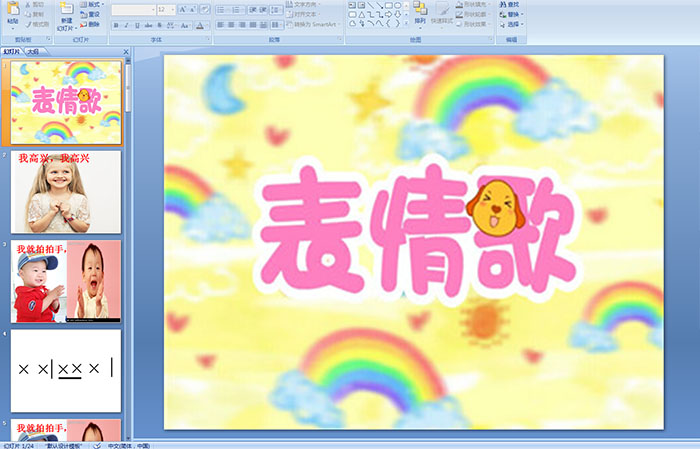Viewport: 700px width, 449px height.
Task: Clear all text formatting
Action: 205,9
